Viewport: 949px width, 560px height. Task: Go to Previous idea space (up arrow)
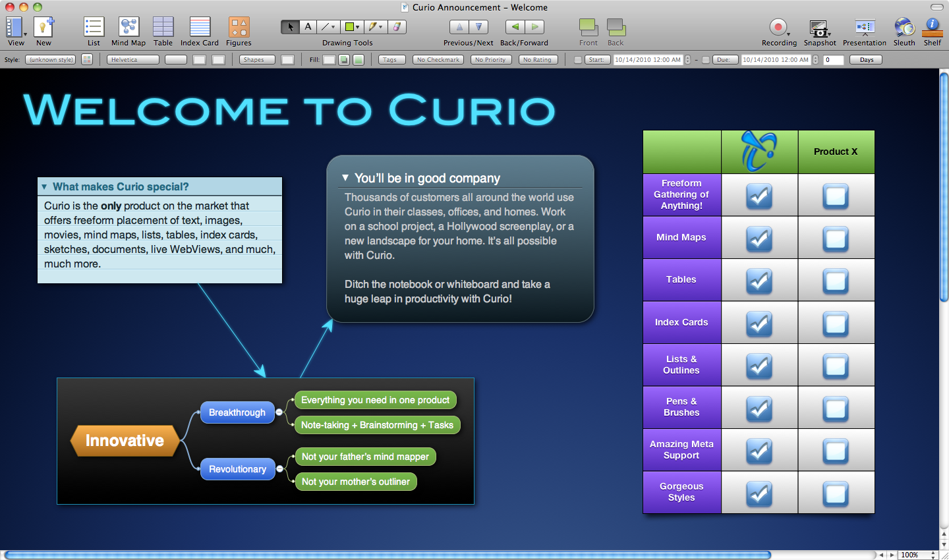click(459, 27)
